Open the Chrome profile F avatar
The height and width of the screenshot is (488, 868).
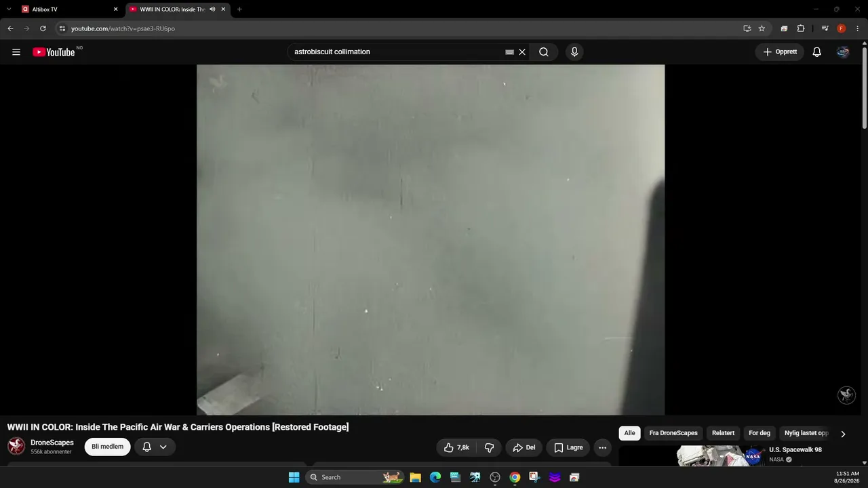tap(842, 28)
